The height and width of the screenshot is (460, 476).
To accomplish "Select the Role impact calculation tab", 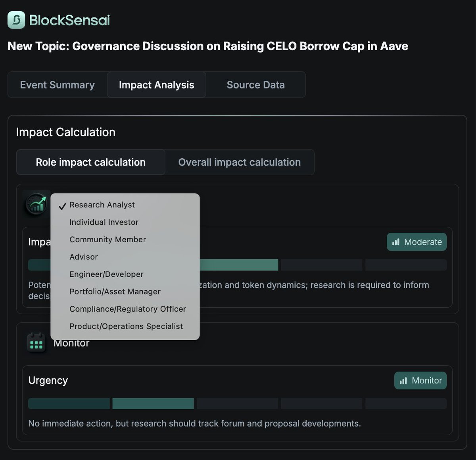I will [91, 162].
